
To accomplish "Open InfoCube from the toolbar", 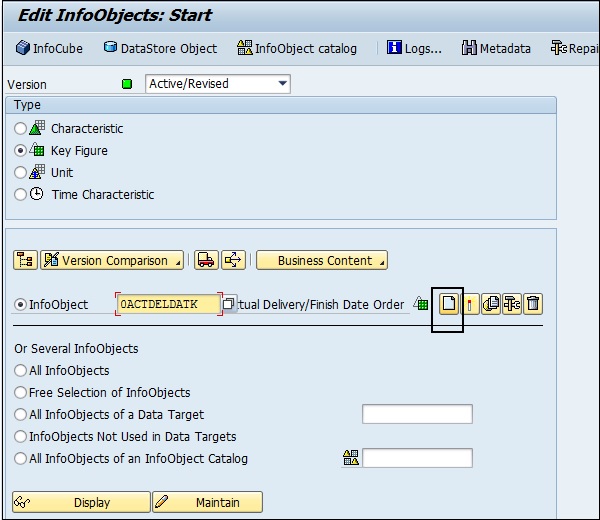I will [x=50, y=48].
